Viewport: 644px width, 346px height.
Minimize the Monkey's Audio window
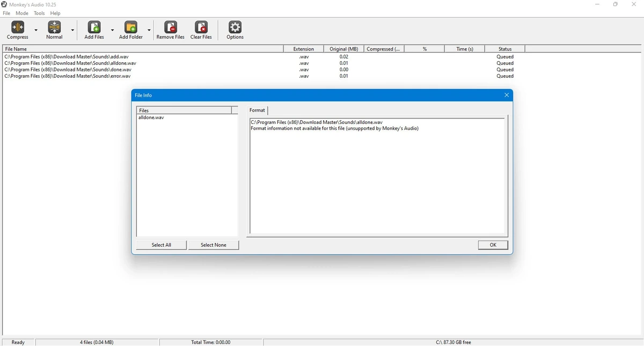tap(597, 4)
